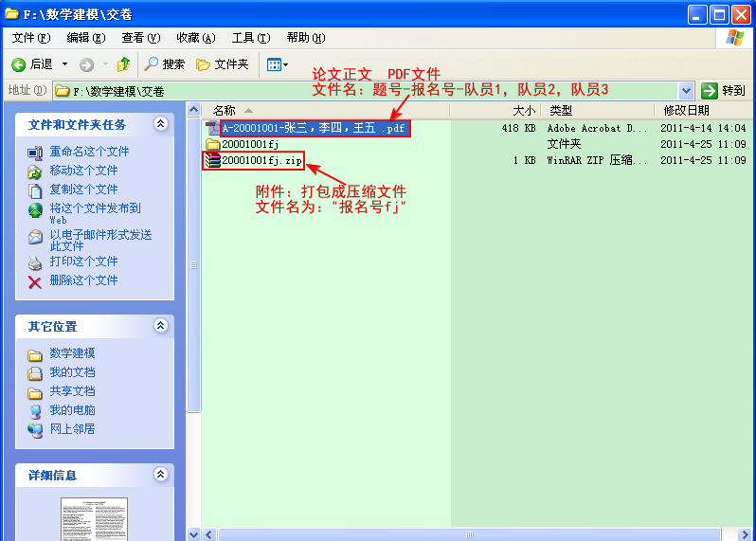Click the horizontal scrollbar in file list

pyautogui.click(x=469, y=533)
